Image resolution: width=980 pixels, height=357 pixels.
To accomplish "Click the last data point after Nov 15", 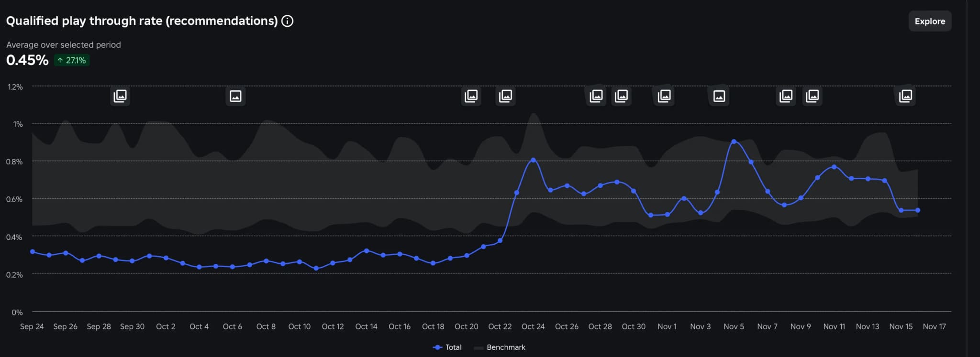I will (x=917, y=210).
